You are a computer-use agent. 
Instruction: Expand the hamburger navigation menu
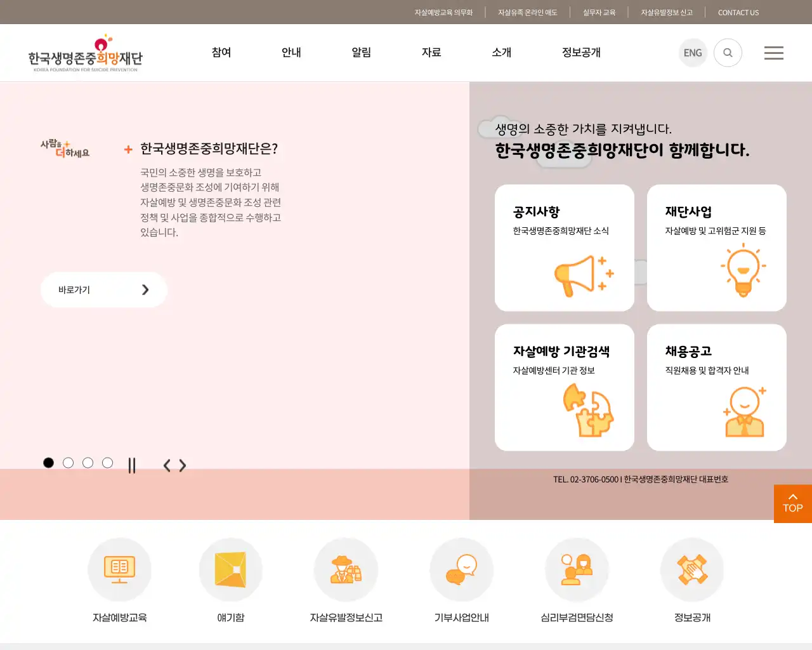point(774,53)
